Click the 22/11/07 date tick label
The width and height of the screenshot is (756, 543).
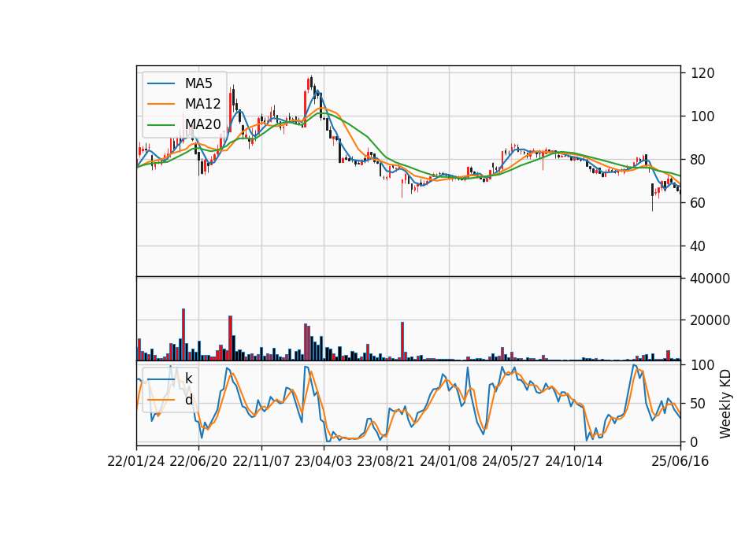click(x=261, y=462)
